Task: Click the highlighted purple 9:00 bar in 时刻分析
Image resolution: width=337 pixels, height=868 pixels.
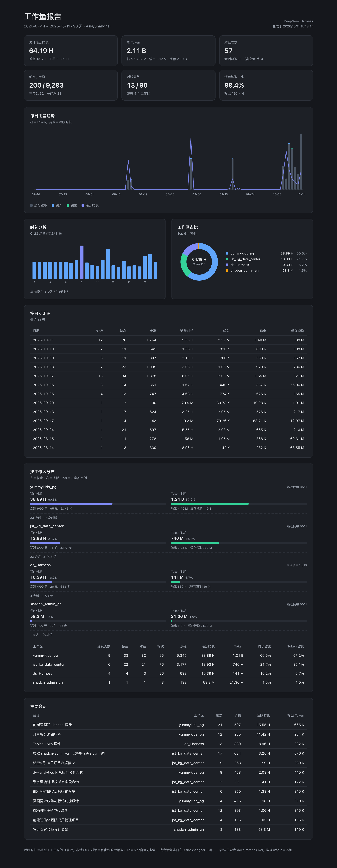Action: click(x=82, y=262)
